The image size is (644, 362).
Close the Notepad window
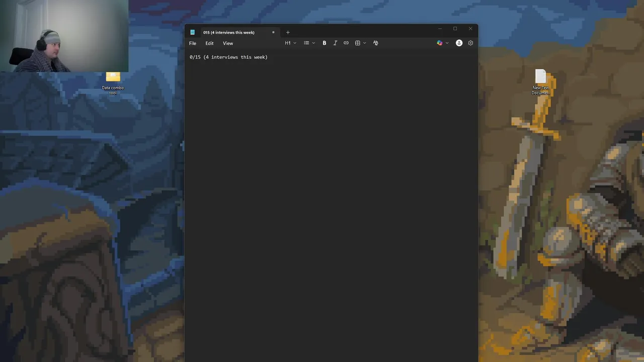470,29
